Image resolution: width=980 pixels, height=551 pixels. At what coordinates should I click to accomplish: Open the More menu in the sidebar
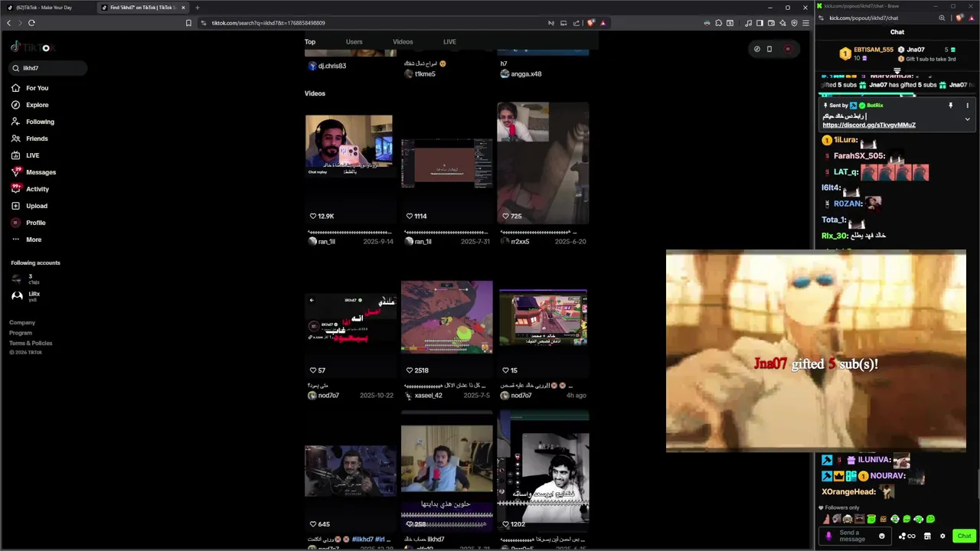click(27, 240)
